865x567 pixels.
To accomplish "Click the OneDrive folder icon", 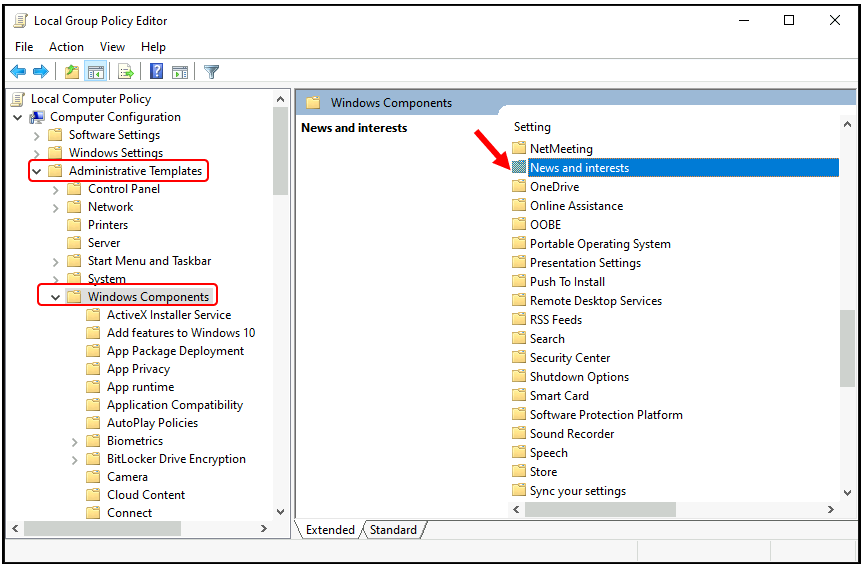I will pyautogui.click(x=519, y=186).
